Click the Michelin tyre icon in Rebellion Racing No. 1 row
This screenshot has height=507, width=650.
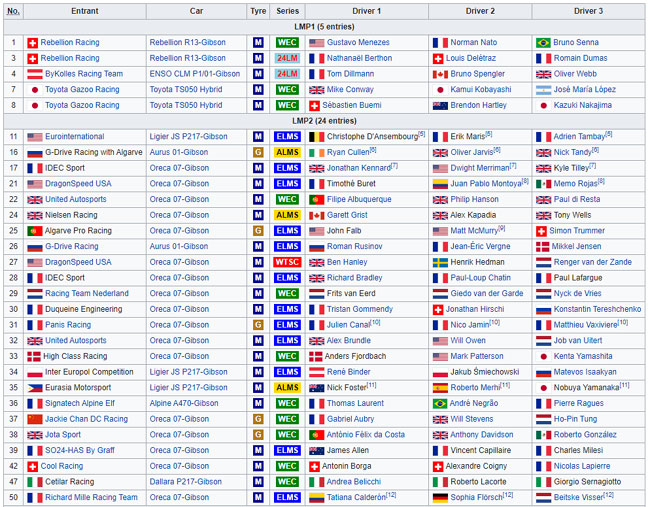[x=258, y=42]
